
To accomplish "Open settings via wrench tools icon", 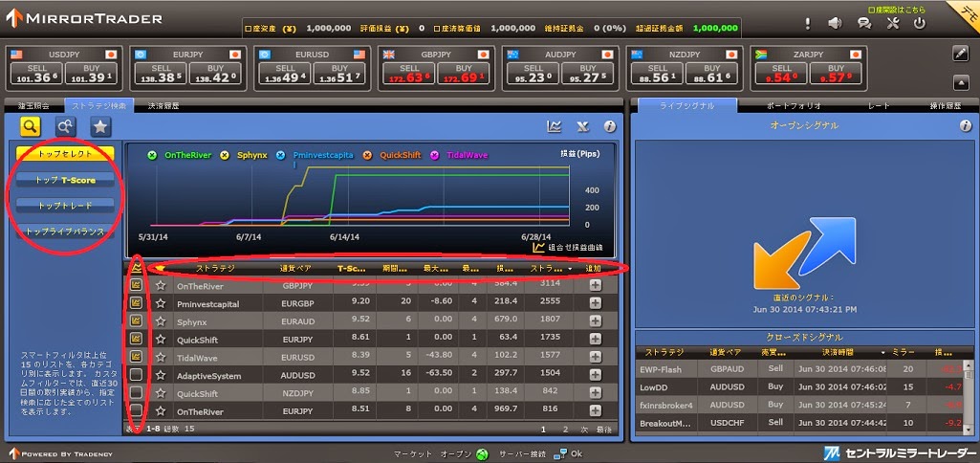I will [x=892, y=24].
